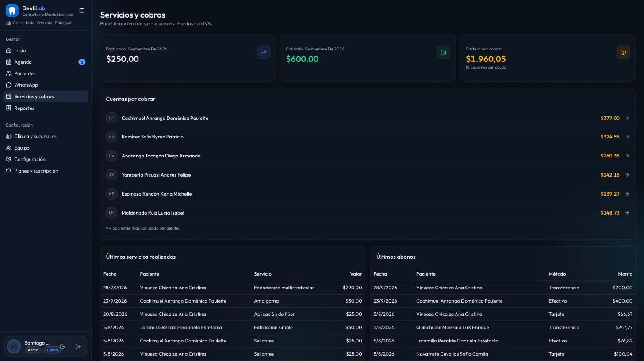Screen dimensions: 644x361
Task: Open Reportes
Action: click(x=46, y=108)
